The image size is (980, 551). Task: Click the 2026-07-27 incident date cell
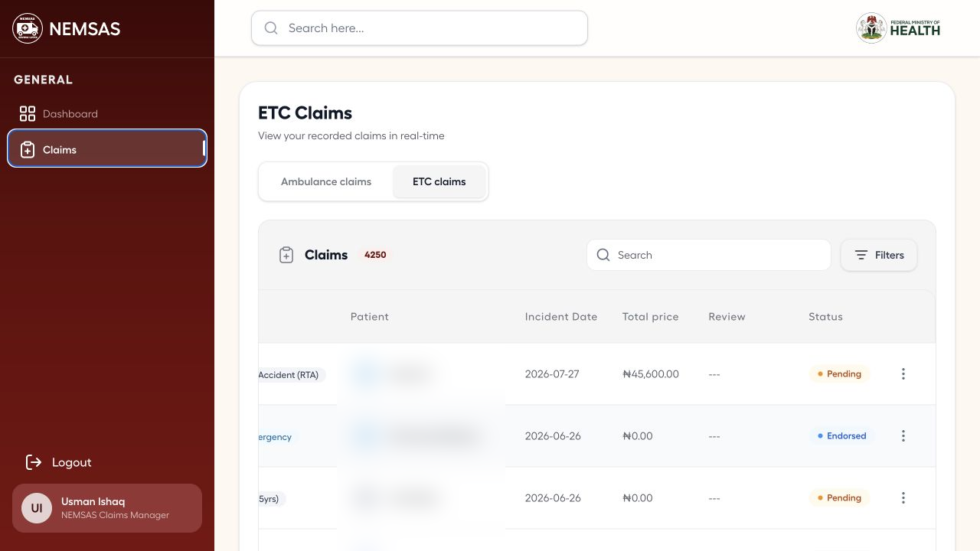pos(552,374)
